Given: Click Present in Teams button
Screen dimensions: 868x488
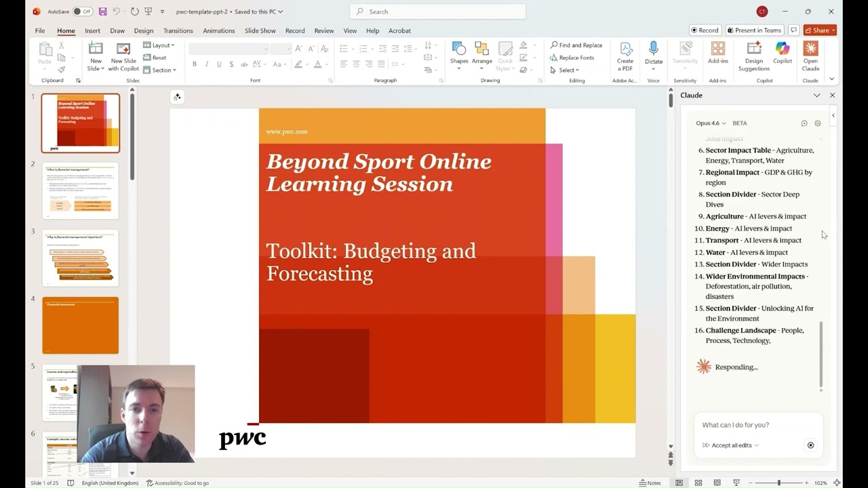Looking at the screenshot, I should click(753, 30).
